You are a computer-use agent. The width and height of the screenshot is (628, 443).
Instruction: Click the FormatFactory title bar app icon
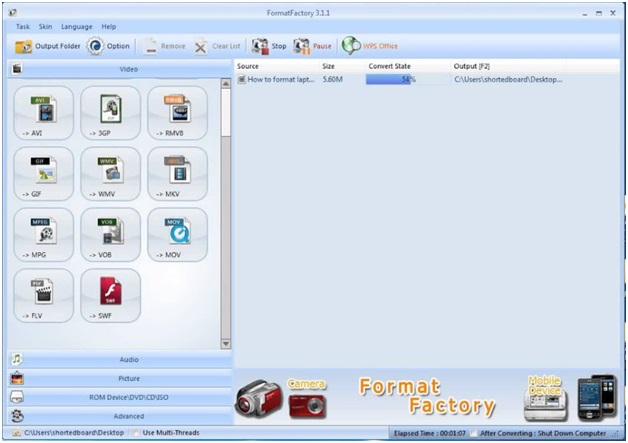(x=13, y=13)
